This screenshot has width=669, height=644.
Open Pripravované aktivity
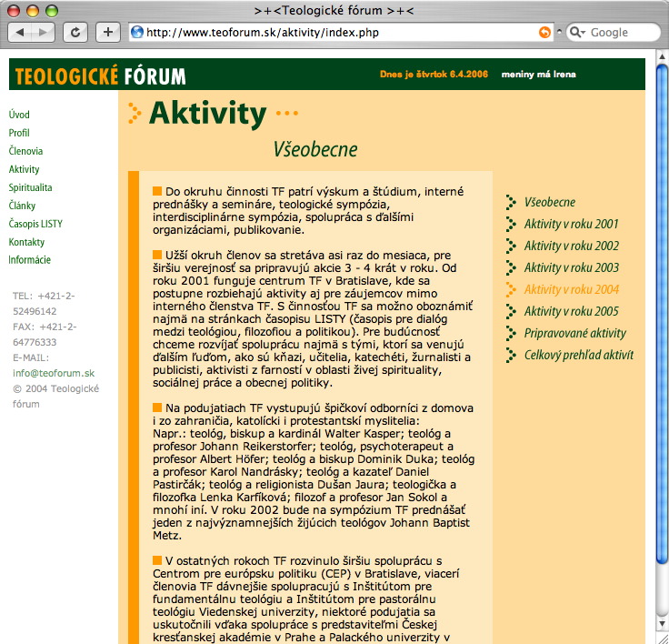coord(575,333)
